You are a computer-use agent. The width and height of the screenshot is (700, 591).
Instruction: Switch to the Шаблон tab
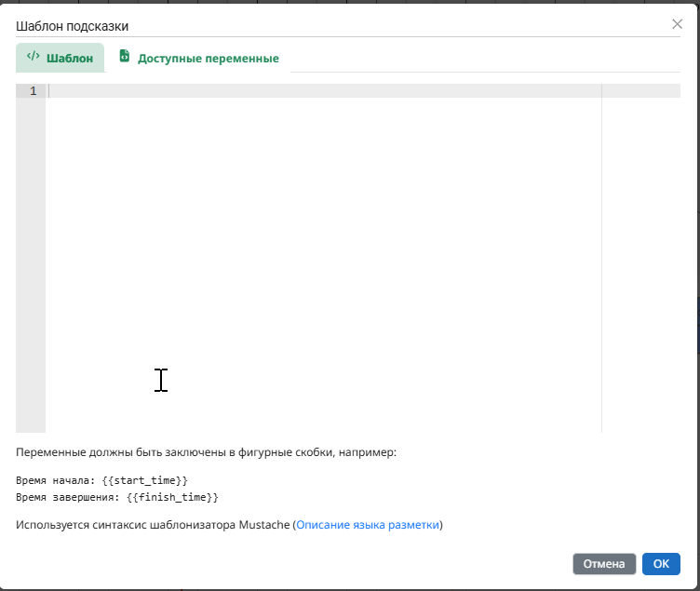pos(61,58)
